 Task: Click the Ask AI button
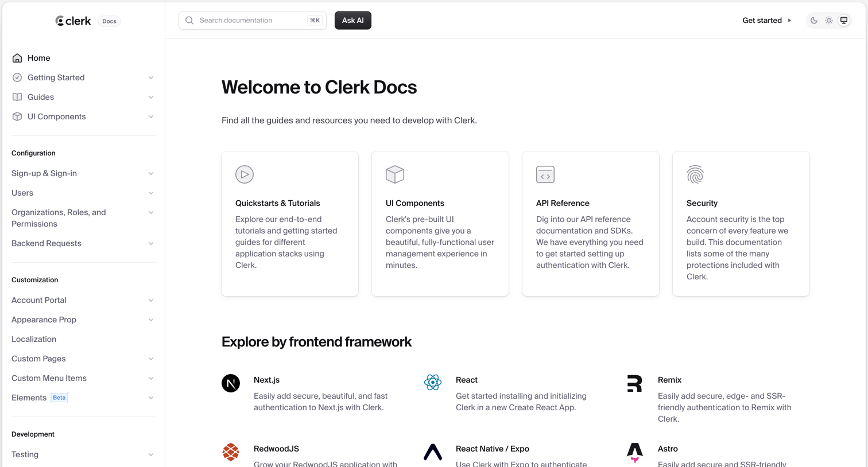click(x=353, y=20)
